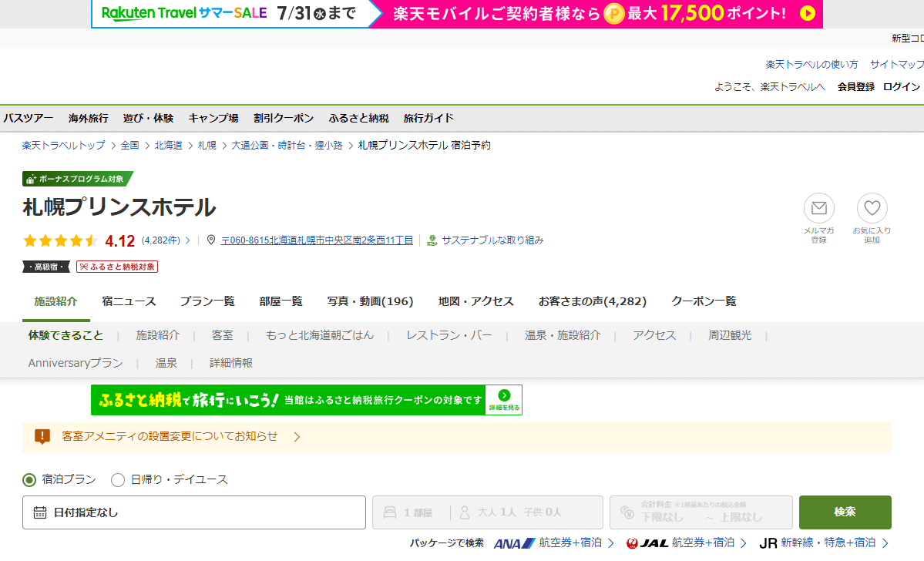The width and height of the screenshot is (924, 561).
Task: Jump to 詳細情報 section
Action: pyautogui.click(x=231, y=363)
